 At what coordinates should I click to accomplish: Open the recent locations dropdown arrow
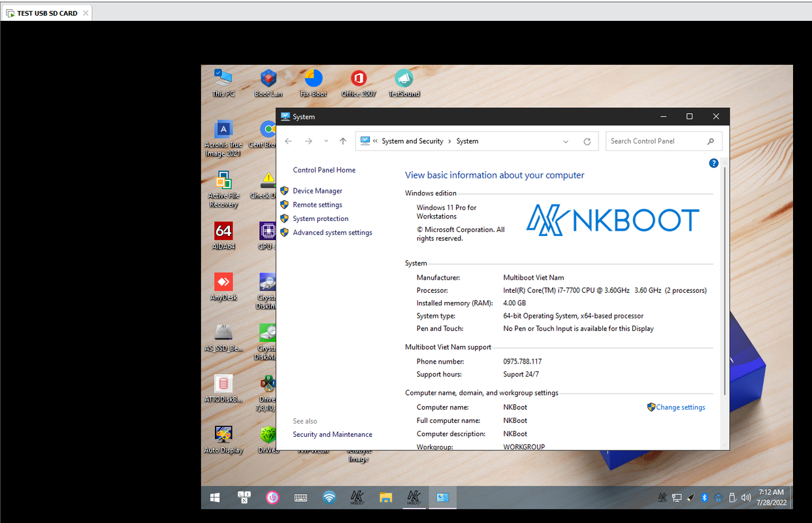[326, 141]
